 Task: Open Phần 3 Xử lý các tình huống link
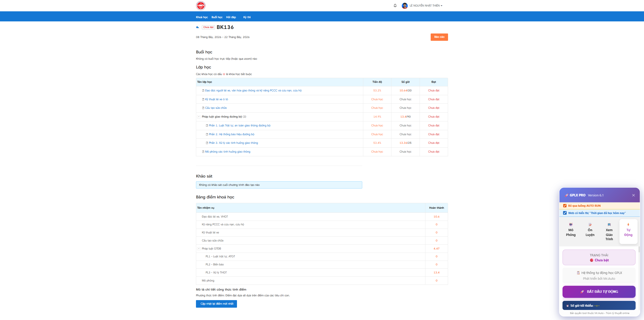click(x=233, y=143)
